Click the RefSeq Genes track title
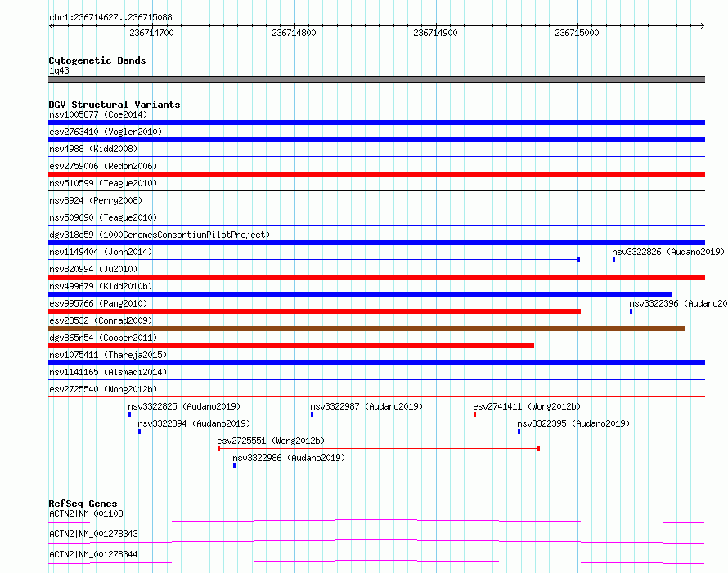The image size is (728, 573). [83, 504]
